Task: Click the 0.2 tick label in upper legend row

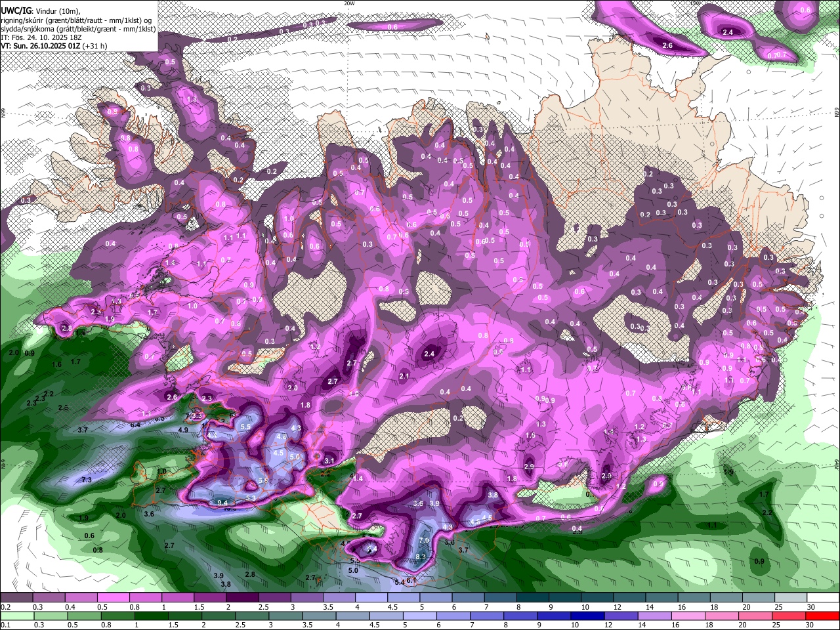Action: tap(5, 607)
